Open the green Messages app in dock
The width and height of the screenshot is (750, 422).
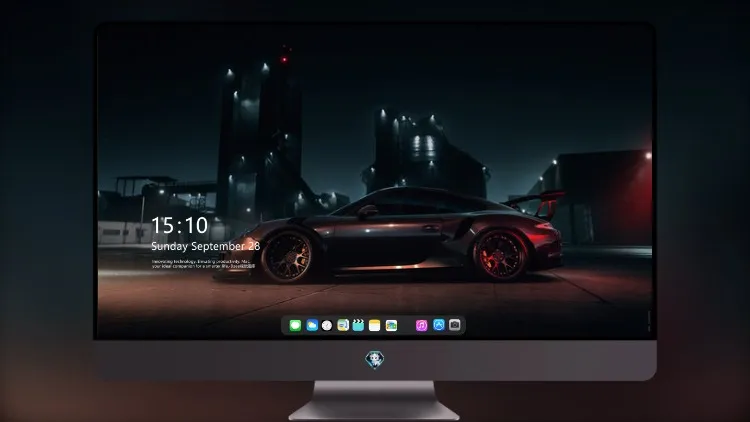click(295, 325)
